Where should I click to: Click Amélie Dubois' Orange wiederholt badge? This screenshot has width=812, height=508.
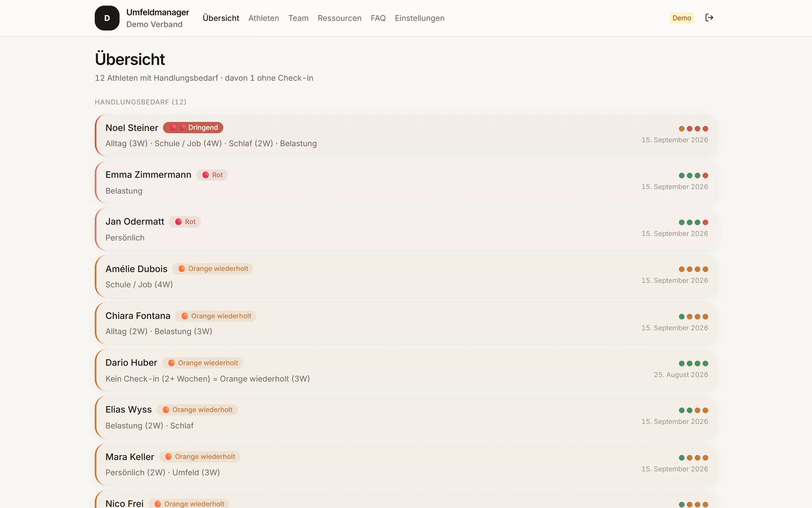point(212,269)
